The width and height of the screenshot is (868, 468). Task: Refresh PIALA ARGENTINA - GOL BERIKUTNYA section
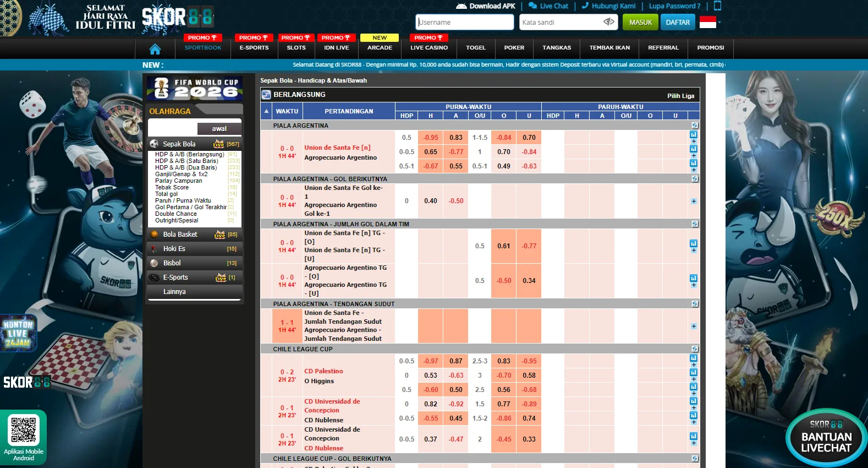click(x=695, y=179)
